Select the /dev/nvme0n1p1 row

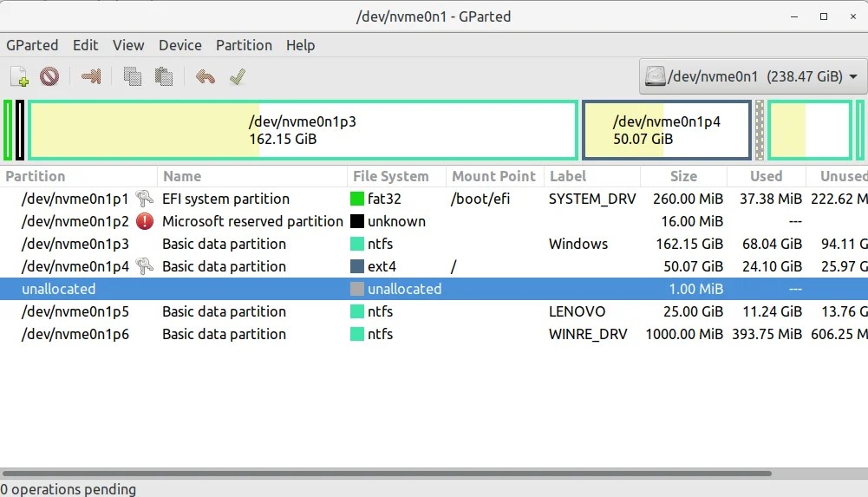434,199
